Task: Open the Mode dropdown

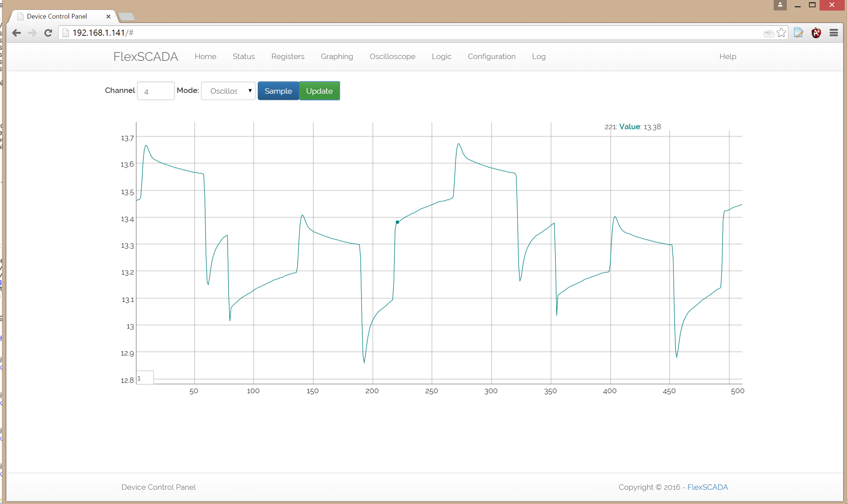Action: pyautogui.click(x=228, y=91)
